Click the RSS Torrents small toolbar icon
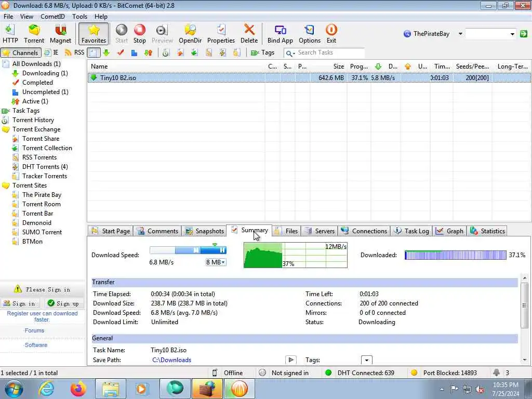Viewport: 532px width, 399px height. tap(208, 52)
